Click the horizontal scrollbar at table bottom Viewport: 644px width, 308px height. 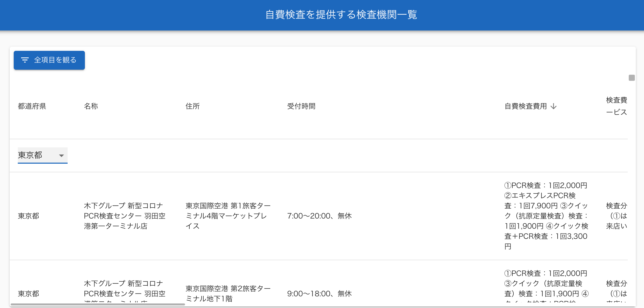pyautogui.click(x=98, y=304)
